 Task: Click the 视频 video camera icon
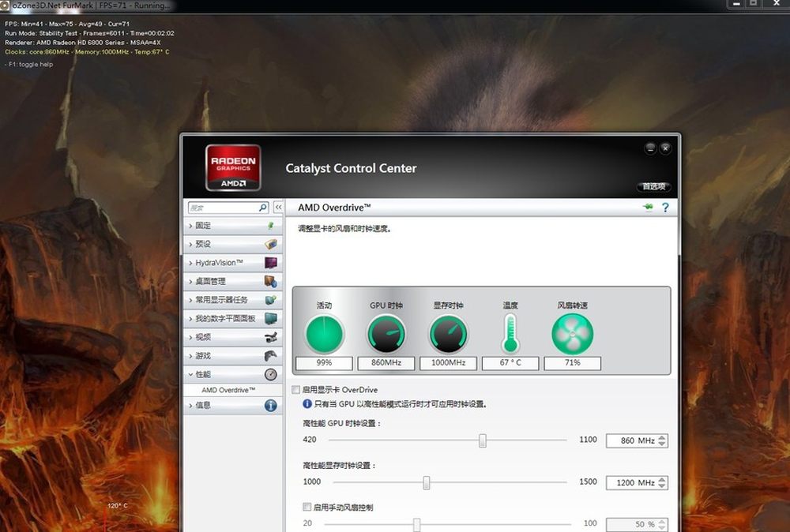pyautogui.click(x=270, y=337)
